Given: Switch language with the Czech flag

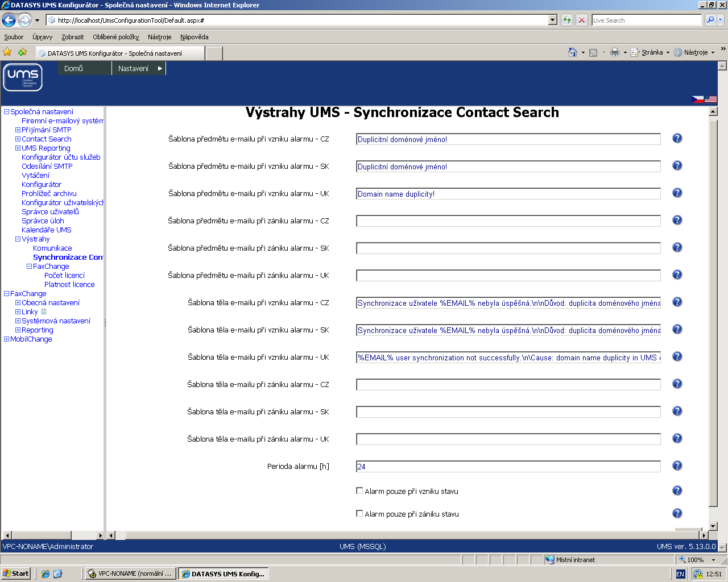Looking at the screenshot, I should pos(697,99).
